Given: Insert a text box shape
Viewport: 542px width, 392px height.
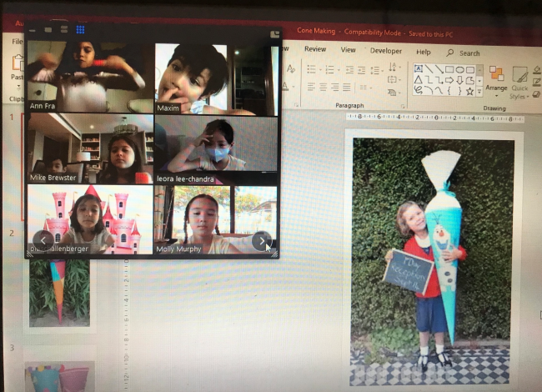Looking at the screenshot, I should (x=418, y=68).
